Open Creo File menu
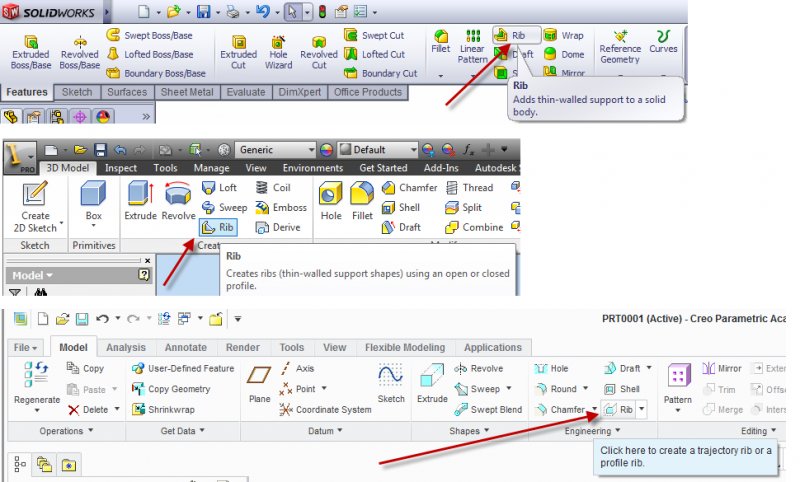Image resolution: width=800 pixels, height=482 pixels. [25, 347]
